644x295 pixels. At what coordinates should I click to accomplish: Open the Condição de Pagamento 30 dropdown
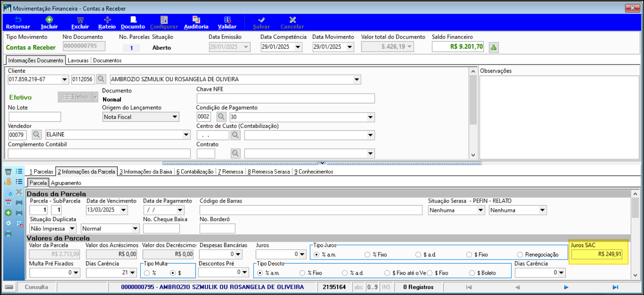pyautogui.click(x=370, y=117)
